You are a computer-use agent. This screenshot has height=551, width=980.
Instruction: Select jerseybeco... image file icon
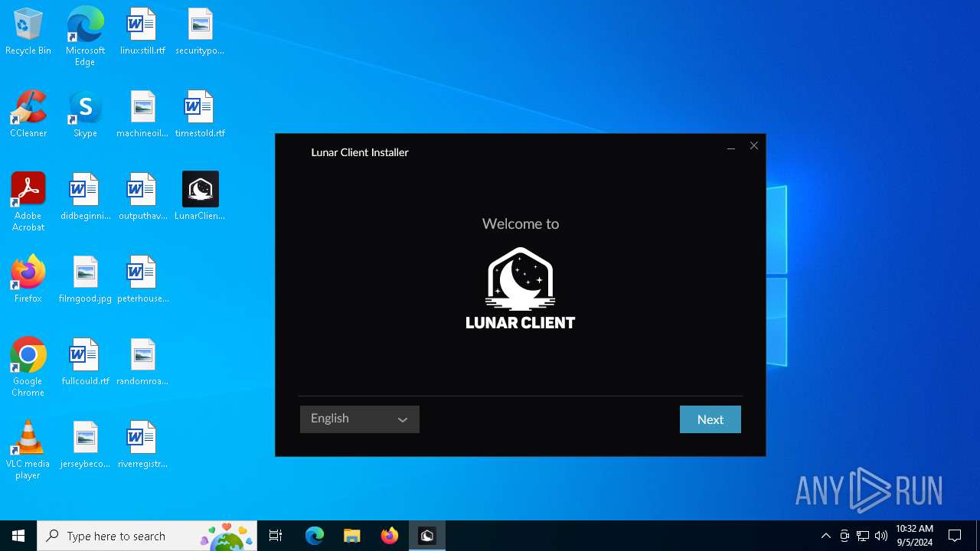click(85, 445)
